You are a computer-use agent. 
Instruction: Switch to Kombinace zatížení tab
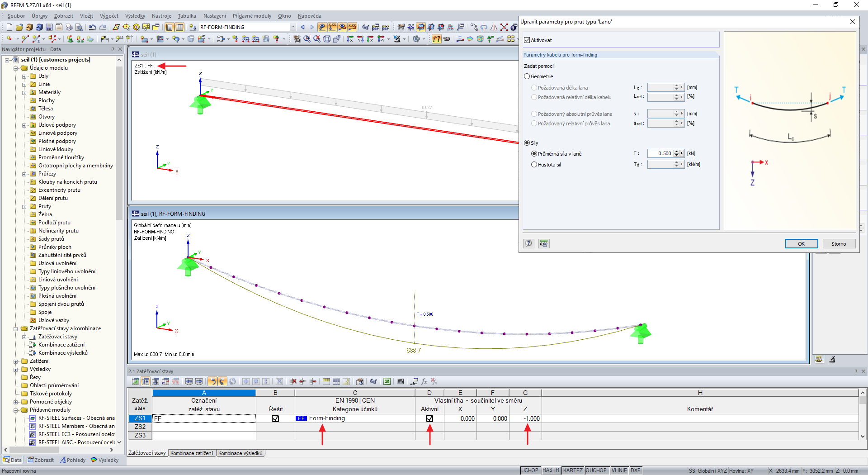click(192, 453)
